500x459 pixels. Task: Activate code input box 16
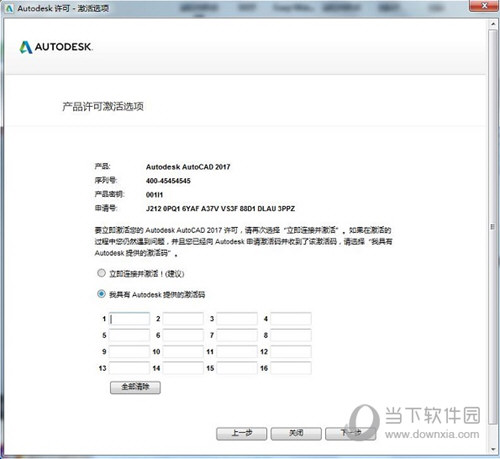coord(291,368)
